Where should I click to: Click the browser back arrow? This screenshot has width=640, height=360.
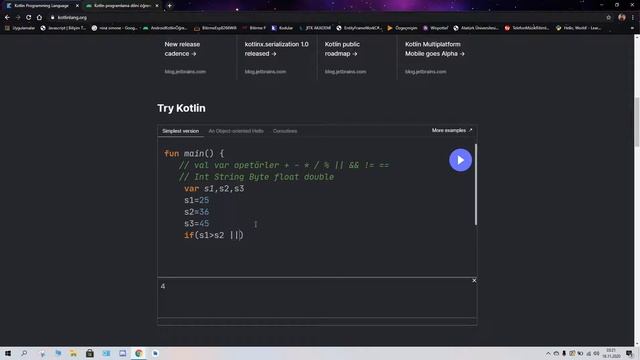click(7, 18)
